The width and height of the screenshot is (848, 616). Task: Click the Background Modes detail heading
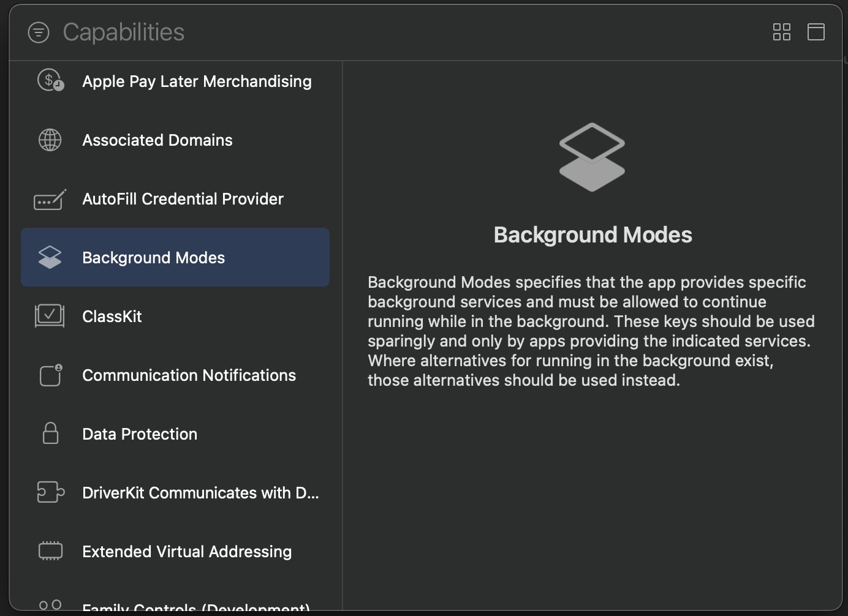tap(592, 235)
